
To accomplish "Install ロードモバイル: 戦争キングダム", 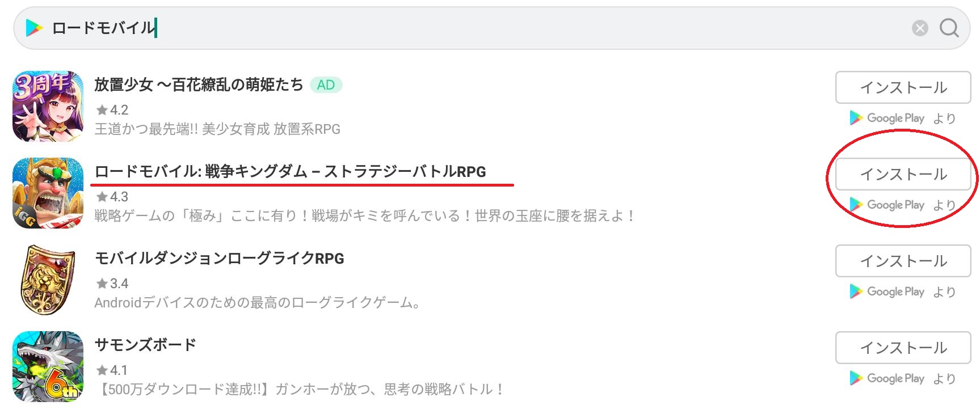I will (903, 174).
